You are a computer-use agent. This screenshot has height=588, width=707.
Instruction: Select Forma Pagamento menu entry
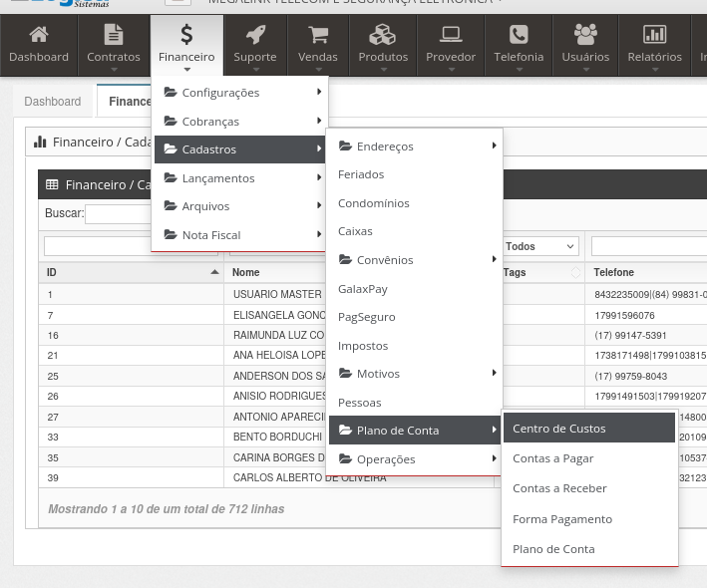point(589,519)
